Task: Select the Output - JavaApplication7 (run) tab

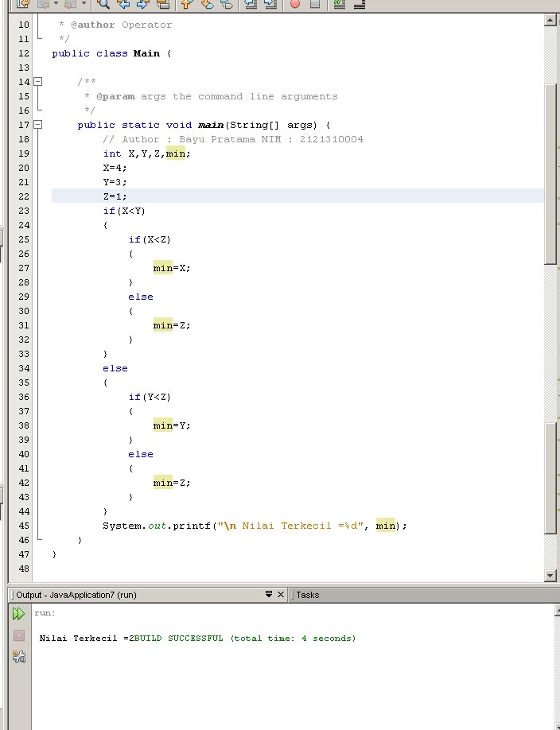Action: (76, 595)
